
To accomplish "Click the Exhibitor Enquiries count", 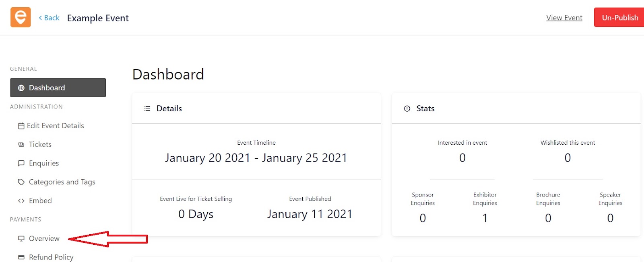I will (x=485, y=218).
